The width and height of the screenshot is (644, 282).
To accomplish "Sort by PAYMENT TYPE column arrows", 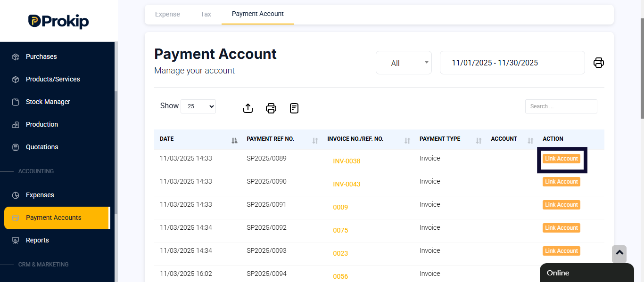I will [479, 140].
